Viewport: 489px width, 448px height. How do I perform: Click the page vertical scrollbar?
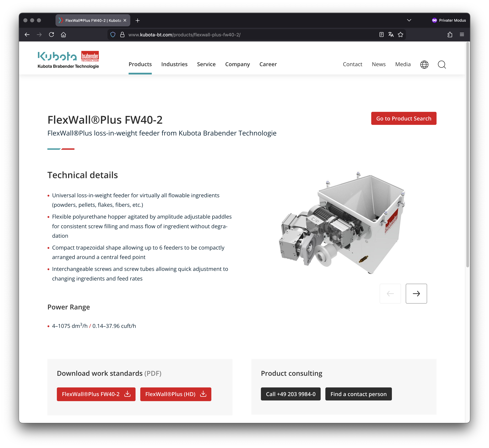[x=467, y=155]
